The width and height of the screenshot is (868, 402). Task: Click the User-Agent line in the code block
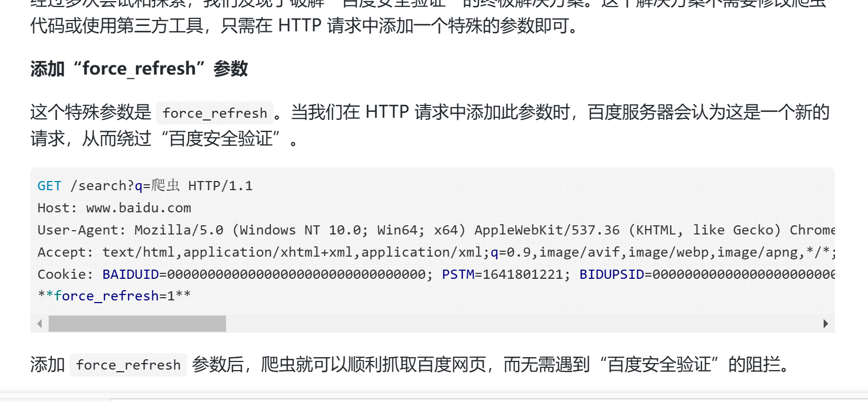tap(436, 230)
